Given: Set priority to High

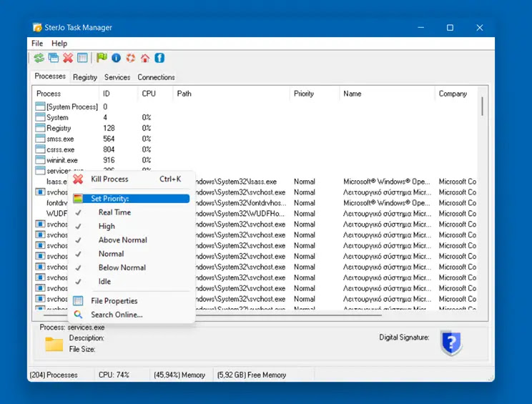Looking at the screenshot, I should point(131,226).
